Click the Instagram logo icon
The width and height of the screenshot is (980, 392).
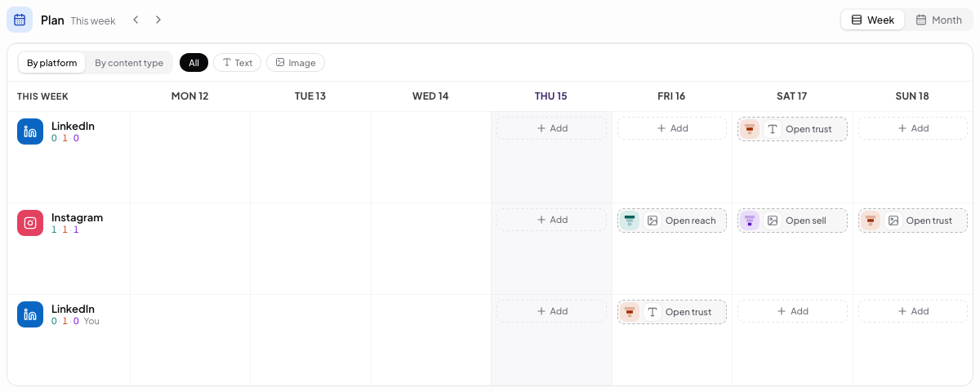coord(30,223)
